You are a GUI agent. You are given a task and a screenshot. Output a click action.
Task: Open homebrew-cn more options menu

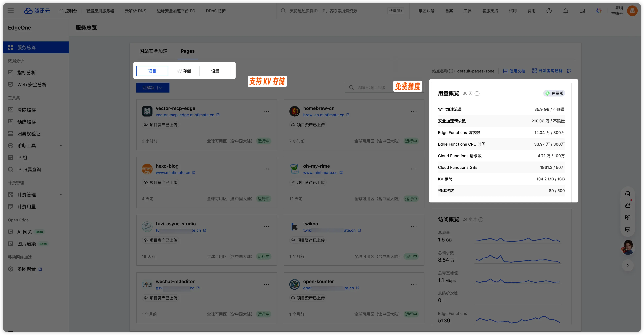tap(414, 111)
